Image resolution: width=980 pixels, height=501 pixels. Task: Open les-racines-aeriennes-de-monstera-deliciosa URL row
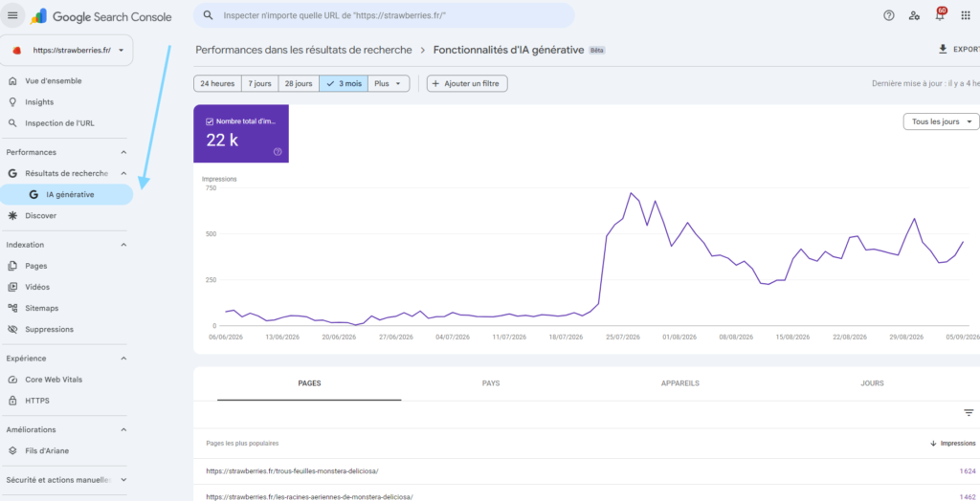click(x=309, y=496)
